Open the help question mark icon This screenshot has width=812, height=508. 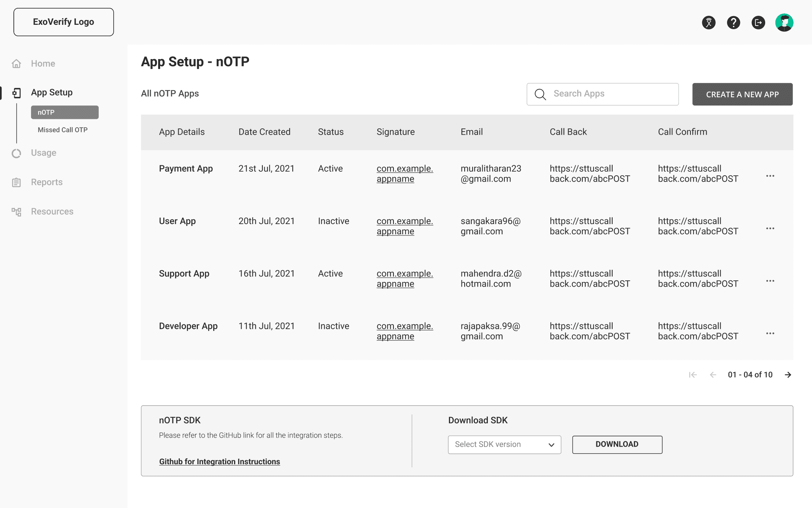733,22
